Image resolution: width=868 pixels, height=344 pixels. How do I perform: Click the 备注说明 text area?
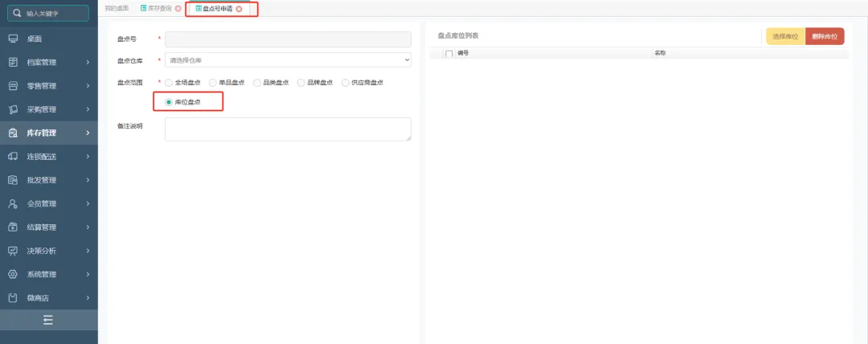coord(288,129)
